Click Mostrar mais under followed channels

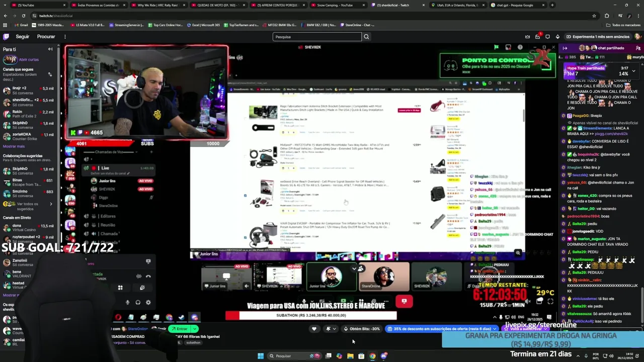(14, 146)
